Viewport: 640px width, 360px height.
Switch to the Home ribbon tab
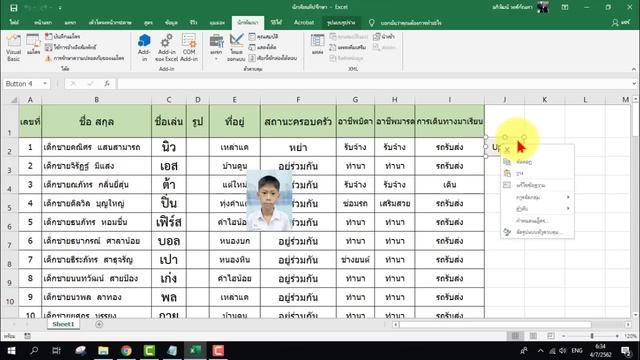pos(43,22)
